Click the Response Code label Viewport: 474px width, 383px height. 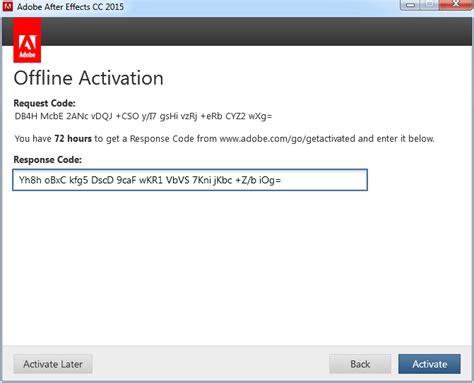[x=48, y=160]
